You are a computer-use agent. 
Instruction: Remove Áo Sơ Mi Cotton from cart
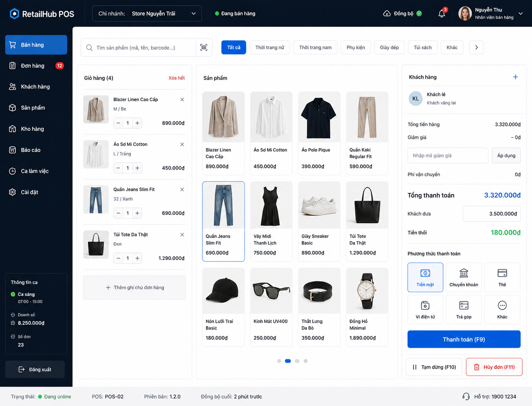pos(182,144)
